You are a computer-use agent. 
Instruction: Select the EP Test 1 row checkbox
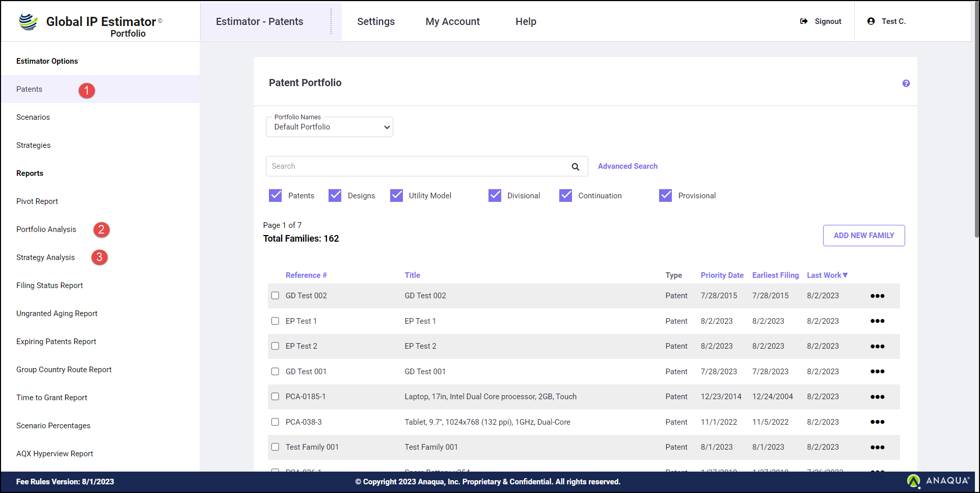(275, 321)
